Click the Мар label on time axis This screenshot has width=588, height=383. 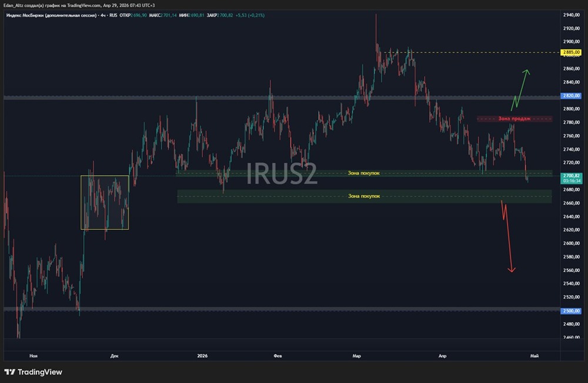(357, 356)
